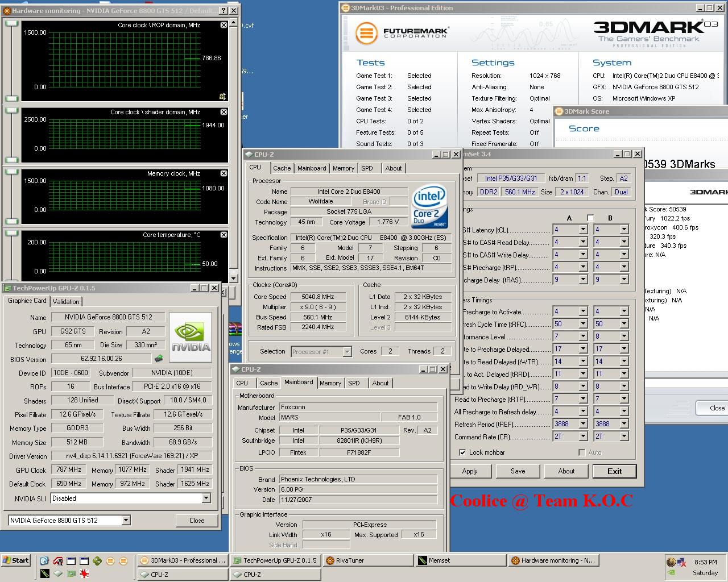The height and width of the screenshot is (582, 728).
Task: Toggle the Auto checkbox in Memset
Action: point(582,452)
